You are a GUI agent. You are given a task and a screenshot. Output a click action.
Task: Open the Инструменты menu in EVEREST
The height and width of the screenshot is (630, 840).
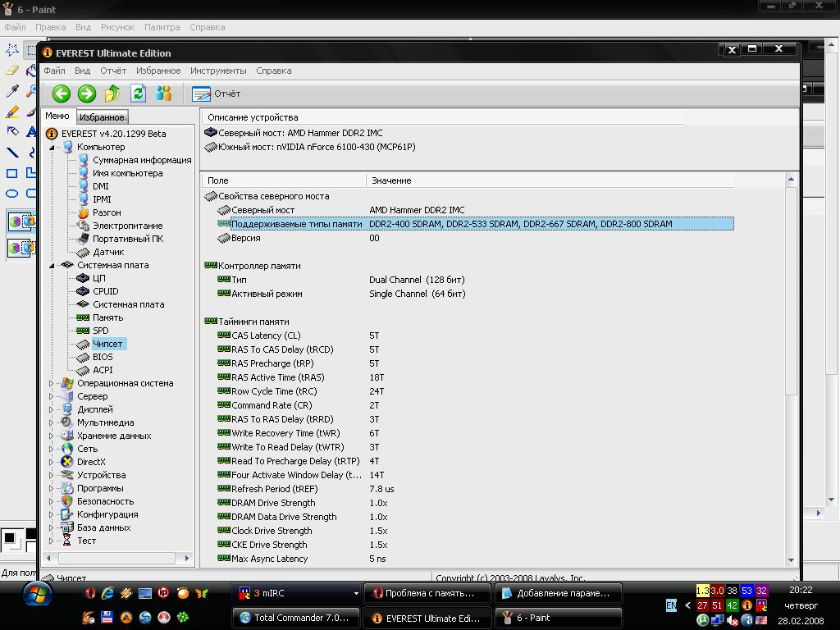click(x=218, y=71)
